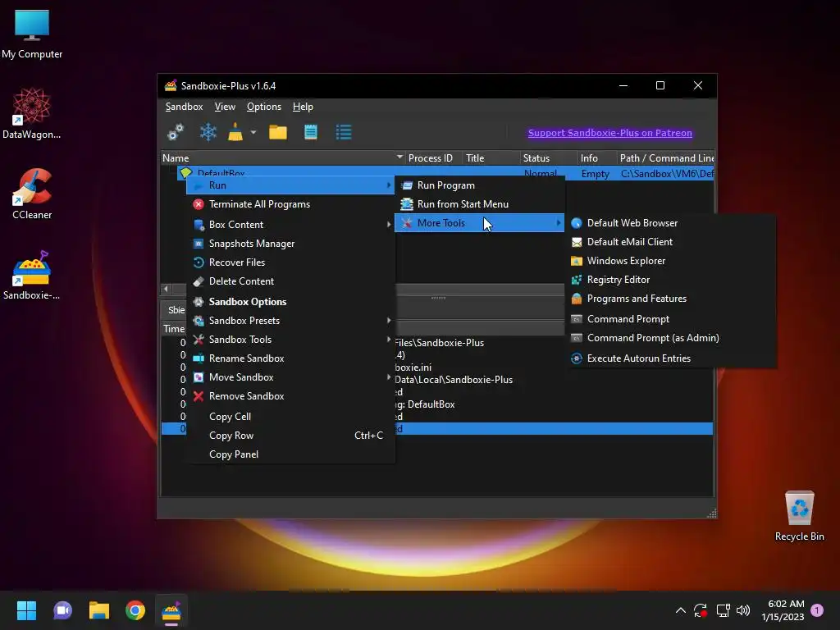Click the global settings gears toolbar icon

pyautogui.click(x=176, y=132)
